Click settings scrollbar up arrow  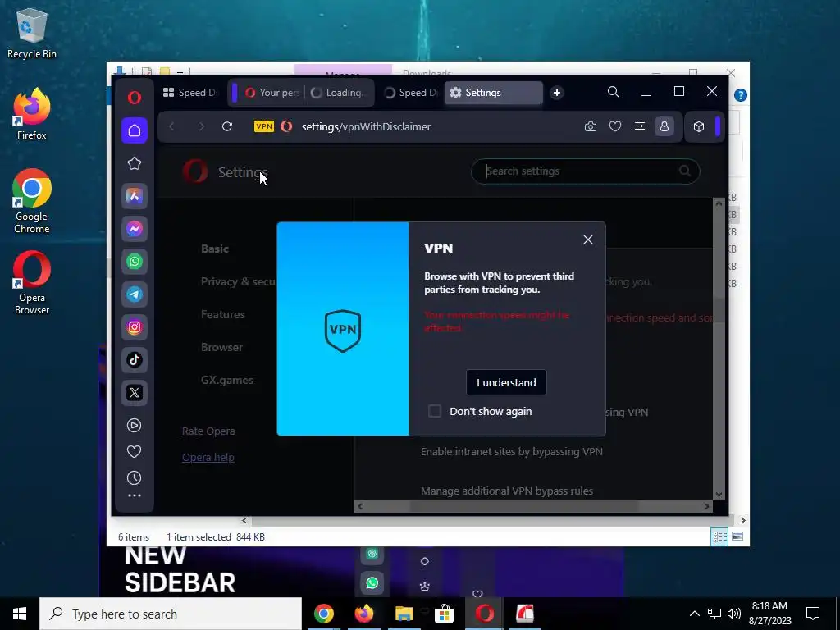tap(719, 203)
